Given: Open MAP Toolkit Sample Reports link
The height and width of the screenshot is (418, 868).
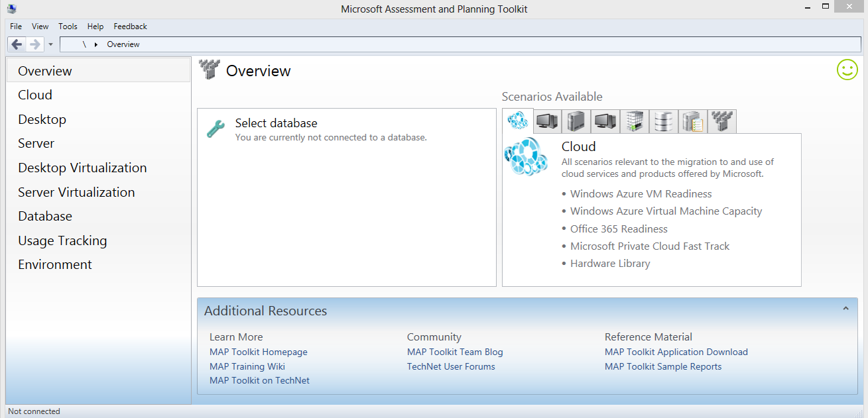Looking at the screenshot, I should [663, 366].
